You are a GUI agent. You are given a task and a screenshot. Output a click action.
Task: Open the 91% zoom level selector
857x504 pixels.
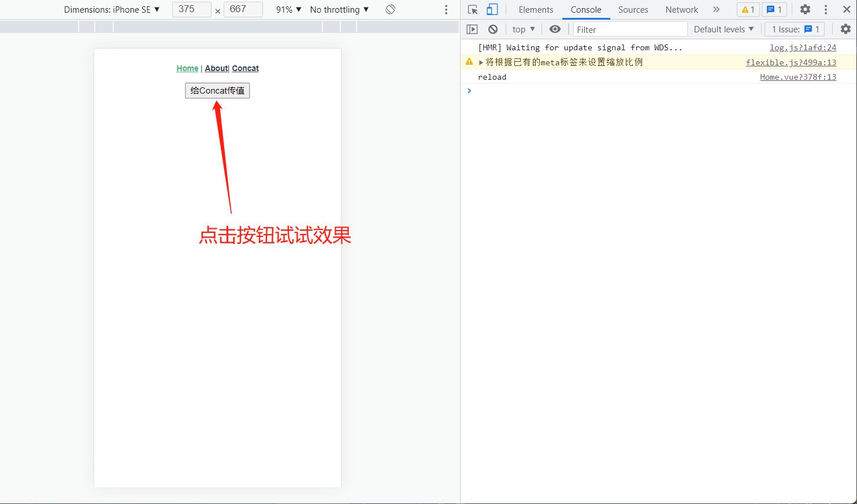[287, 9]
